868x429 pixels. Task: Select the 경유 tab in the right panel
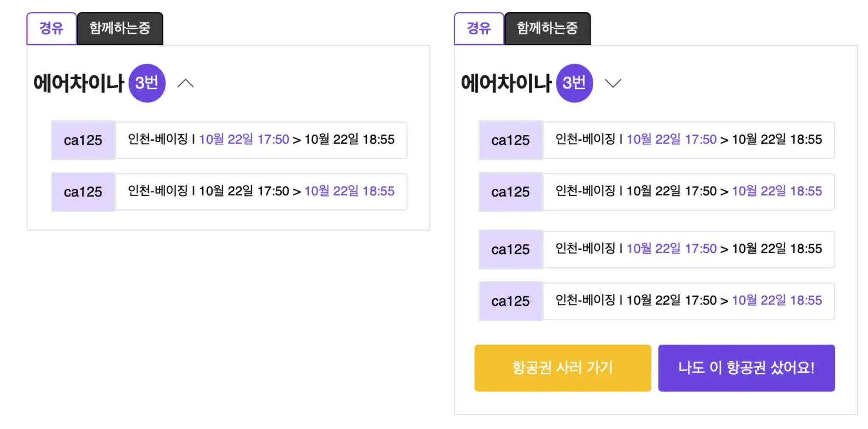479,28
